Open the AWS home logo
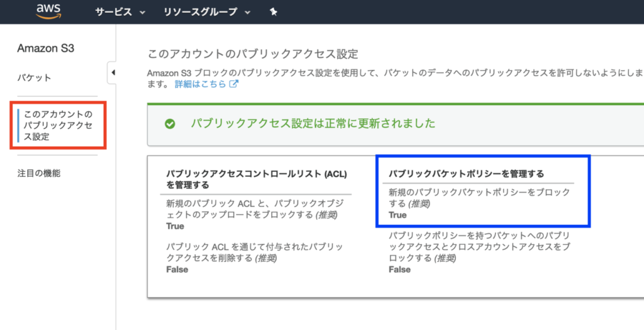The image size is (644, 330). (48, 11)
